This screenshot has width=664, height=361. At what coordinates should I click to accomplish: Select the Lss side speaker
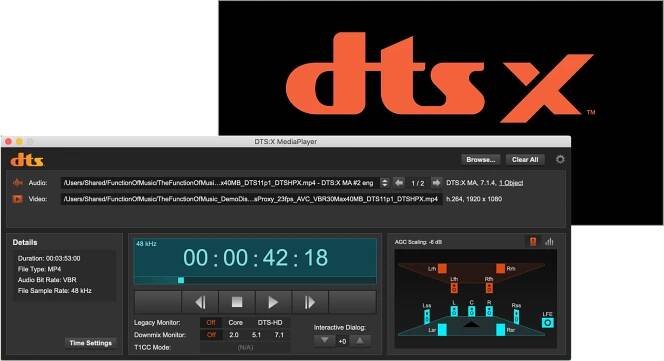[x=427, y=317]
